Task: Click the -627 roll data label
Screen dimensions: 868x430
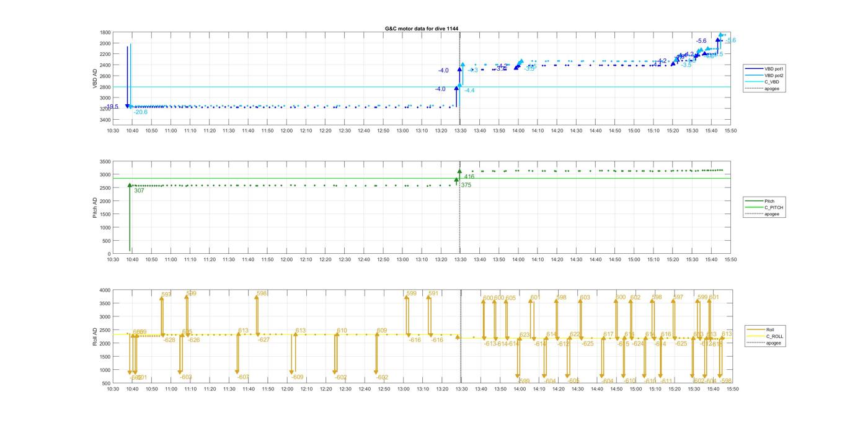Action: 264,340
